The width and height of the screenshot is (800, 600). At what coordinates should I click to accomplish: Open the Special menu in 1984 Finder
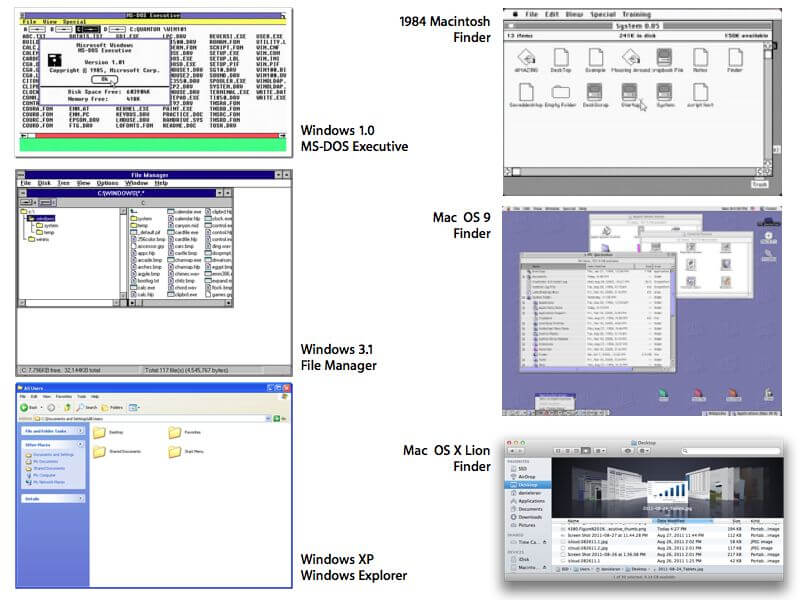[603, 14]
